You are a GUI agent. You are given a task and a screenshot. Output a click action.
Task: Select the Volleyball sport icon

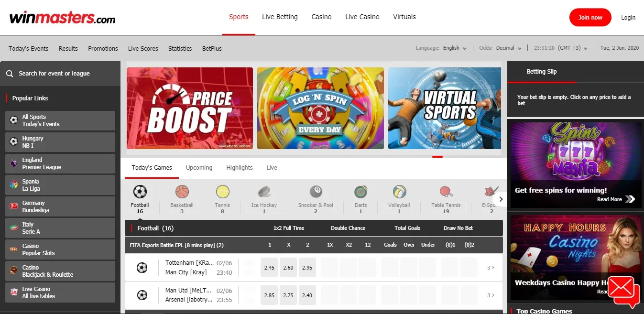click(x=399, y=192)
